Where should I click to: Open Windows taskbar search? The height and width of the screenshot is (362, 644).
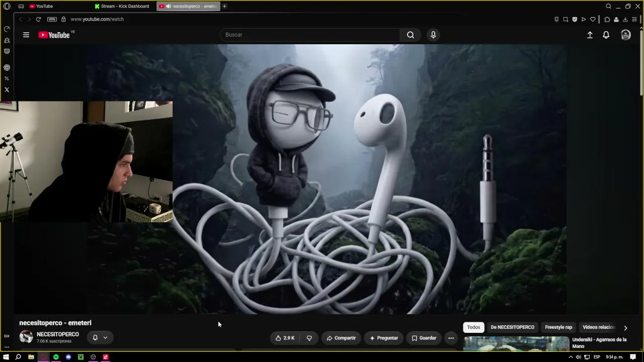pyautogui.click(x=18, y=357)
